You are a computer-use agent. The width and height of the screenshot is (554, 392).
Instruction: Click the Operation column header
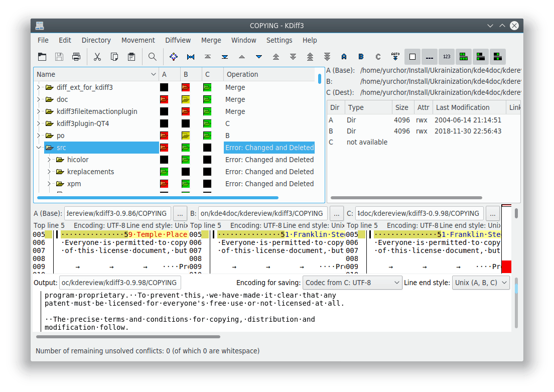[x=269, y=74]
